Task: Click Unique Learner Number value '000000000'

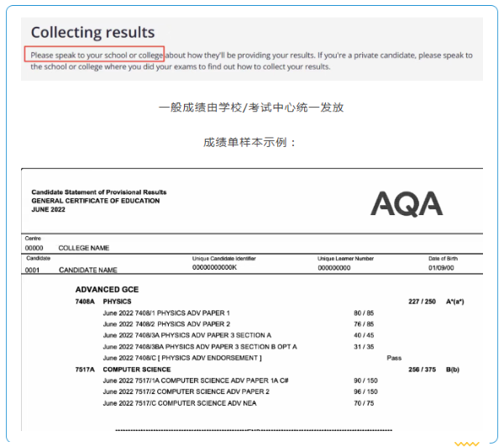Action: [x=334, y=268]
